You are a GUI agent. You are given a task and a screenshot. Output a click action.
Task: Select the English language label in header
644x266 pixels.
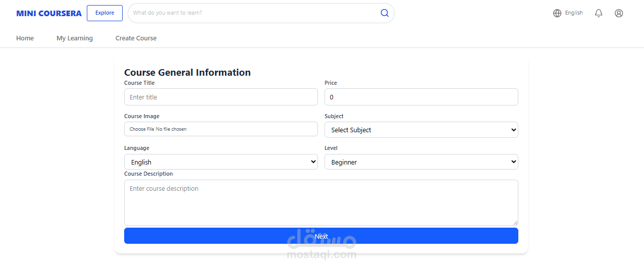point(574,13)
